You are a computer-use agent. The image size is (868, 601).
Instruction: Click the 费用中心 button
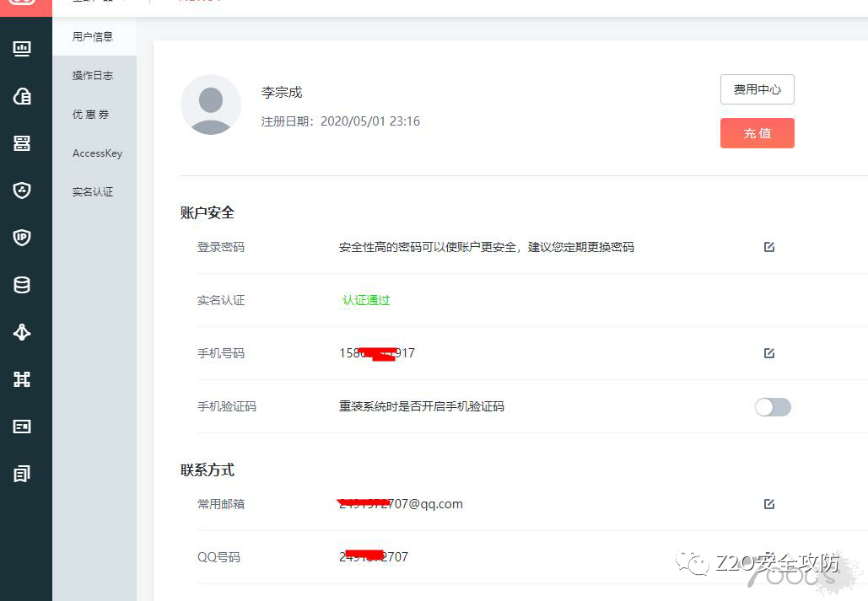tap(757, 89)
